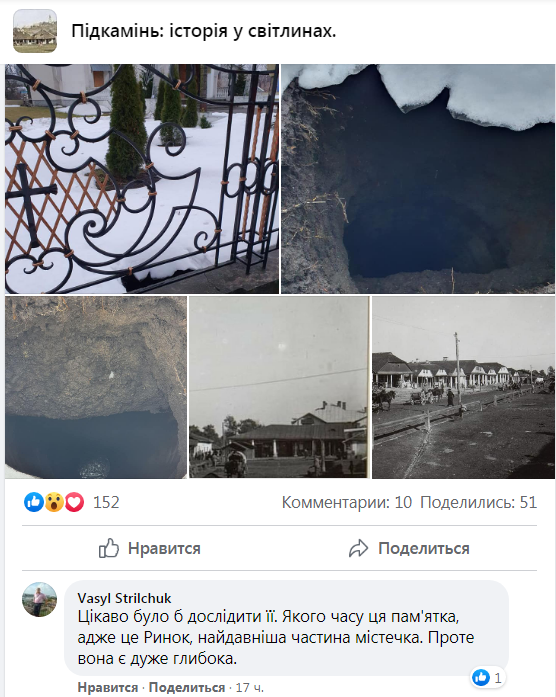Click the red heart reaction icon

tap(74, 502)
